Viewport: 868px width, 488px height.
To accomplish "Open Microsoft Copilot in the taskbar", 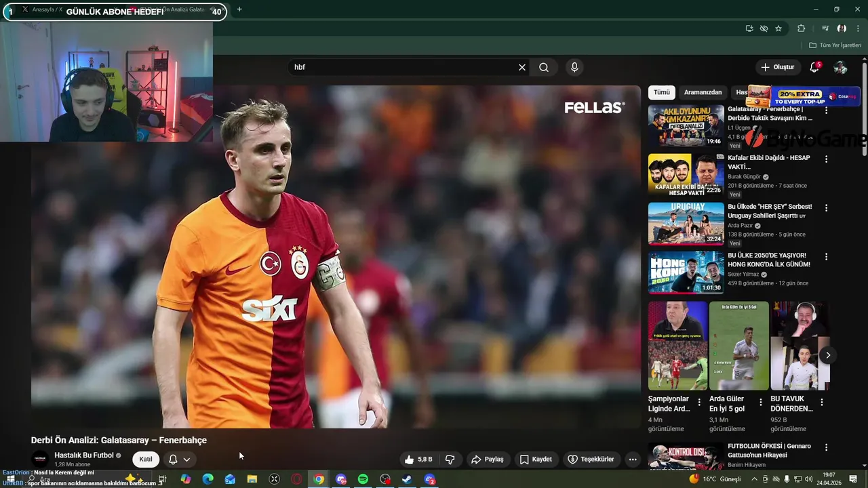I will [186, 479].
